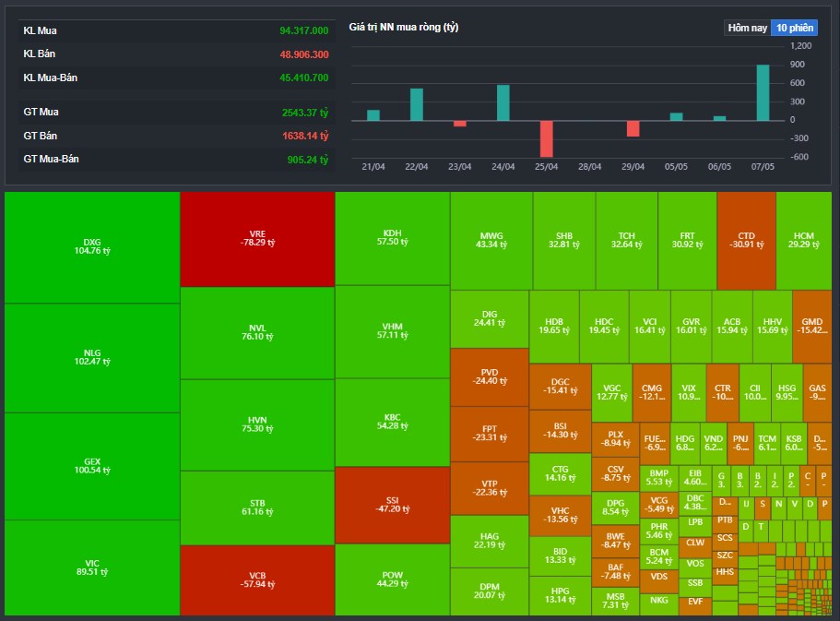Open the STB 61.16 tỷ tile
Screen dimensions: 840x621
pos(257,508)
